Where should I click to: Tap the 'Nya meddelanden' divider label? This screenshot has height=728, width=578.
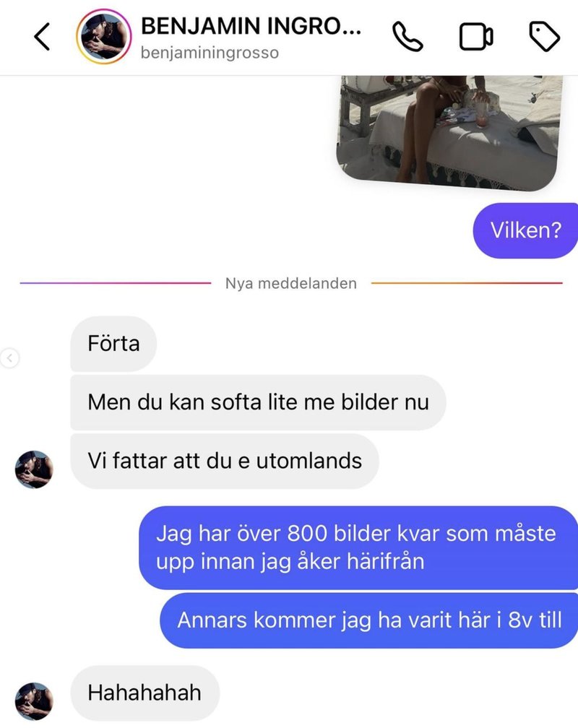click(x=291, y=283)
